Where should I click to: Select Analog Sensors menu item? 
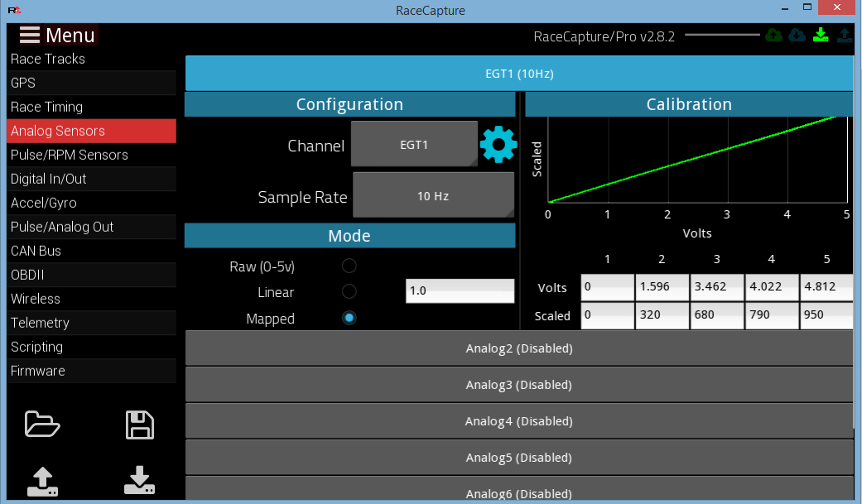[x=91, y=131]
